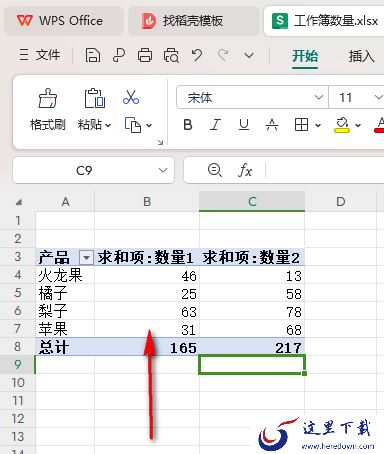Click the Copy icon
Image resolution: width=384 pixels, height=454 pixels.
[x=133, y=125]
